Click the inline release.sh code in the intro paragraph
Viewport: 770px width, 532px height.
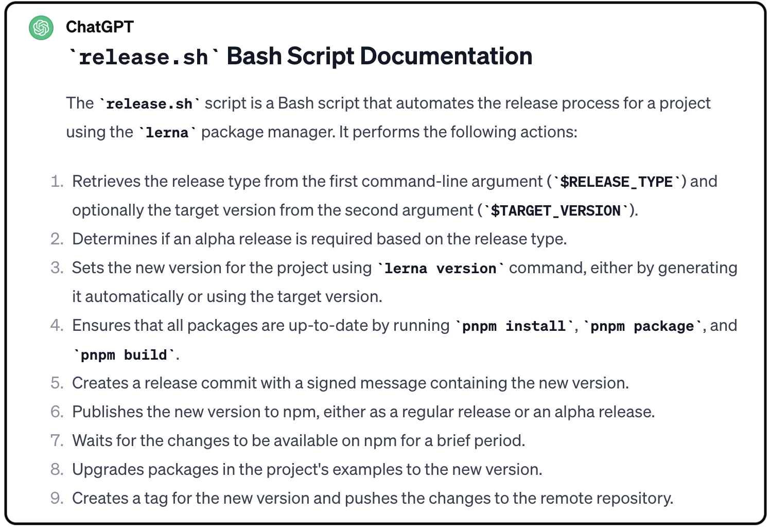point(149,104)
